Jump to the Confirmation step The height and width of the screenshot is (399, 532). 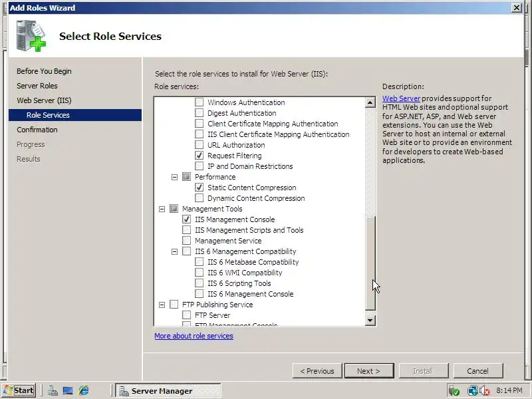[37, 130]
